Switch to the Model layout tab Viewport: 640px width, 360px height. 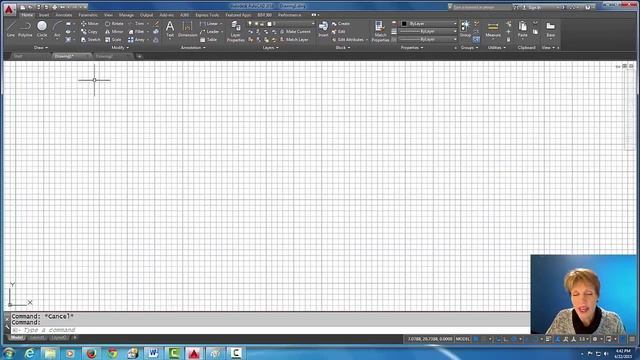tap(17, 338)
